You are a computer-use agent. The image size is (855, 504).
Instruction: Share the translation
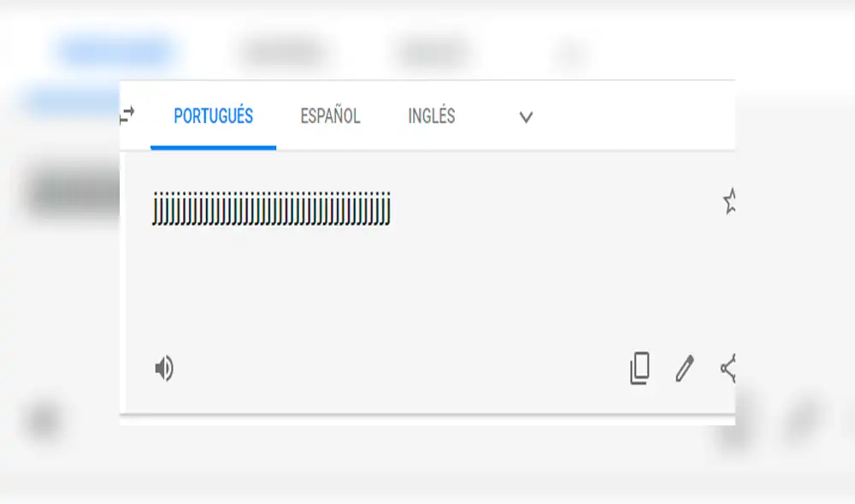(728, 368)
